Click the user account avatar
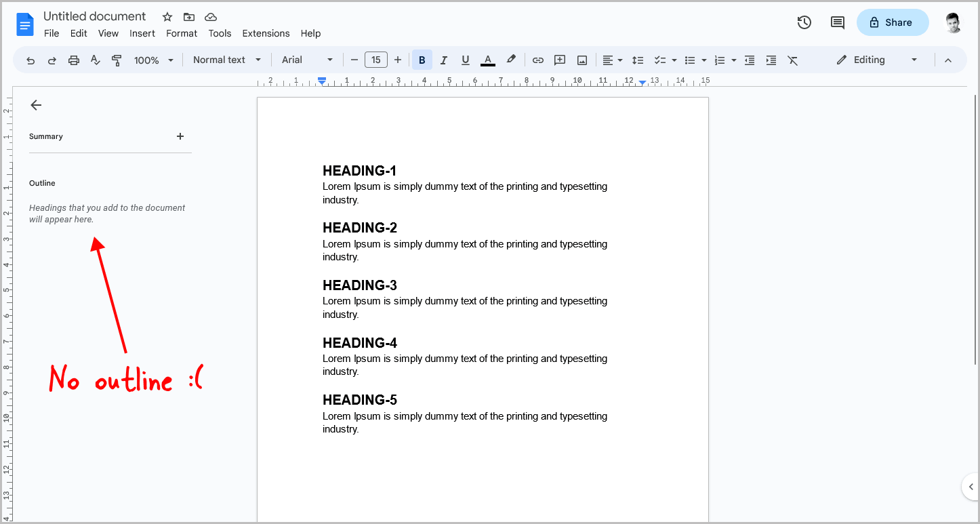Image resolution: width=980 pixels, height=524 pixels. click(953, 22)
